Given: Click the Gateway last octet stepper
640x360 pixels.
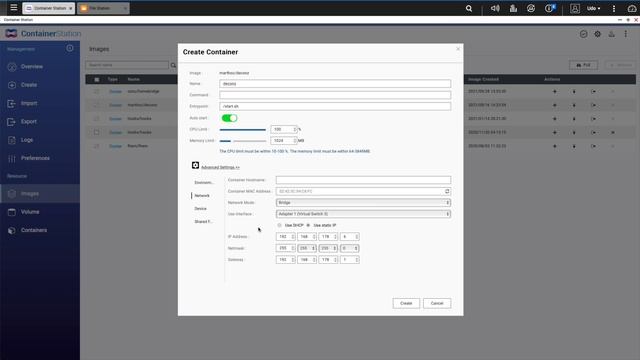Looking at the screenshot, I should tap(357, 260).
